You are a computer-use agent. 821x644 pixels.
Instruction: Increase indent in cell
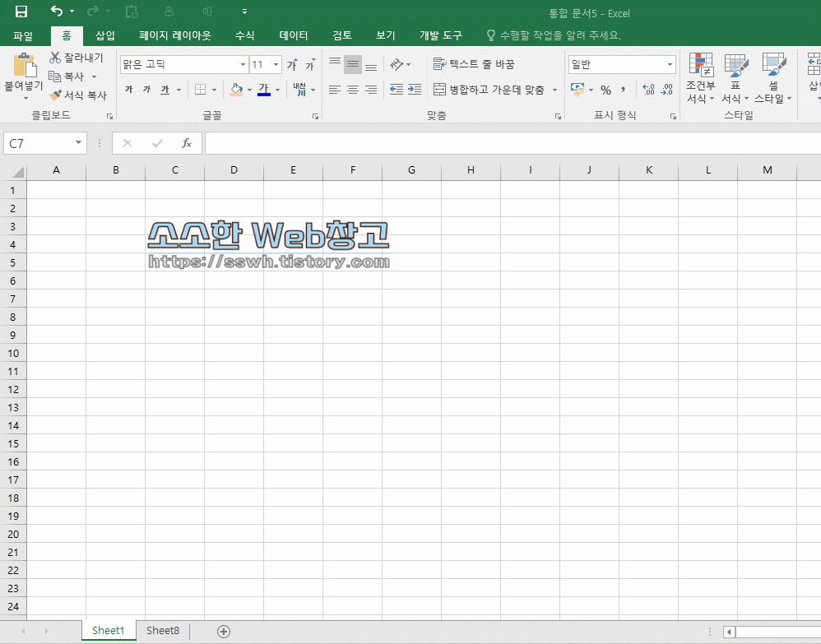point(414,90)
